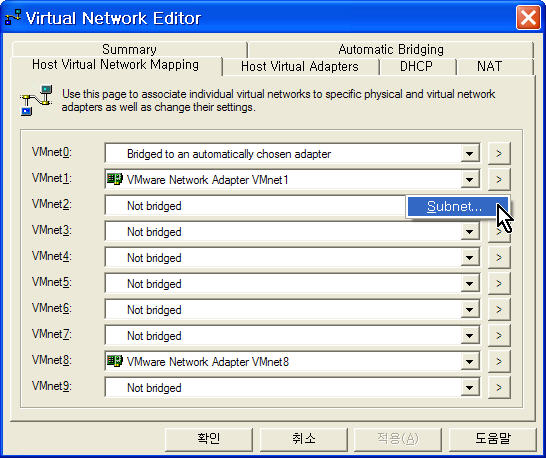
Task: Open the VMnet9 settings arrow button
Action: coord(499,387)
